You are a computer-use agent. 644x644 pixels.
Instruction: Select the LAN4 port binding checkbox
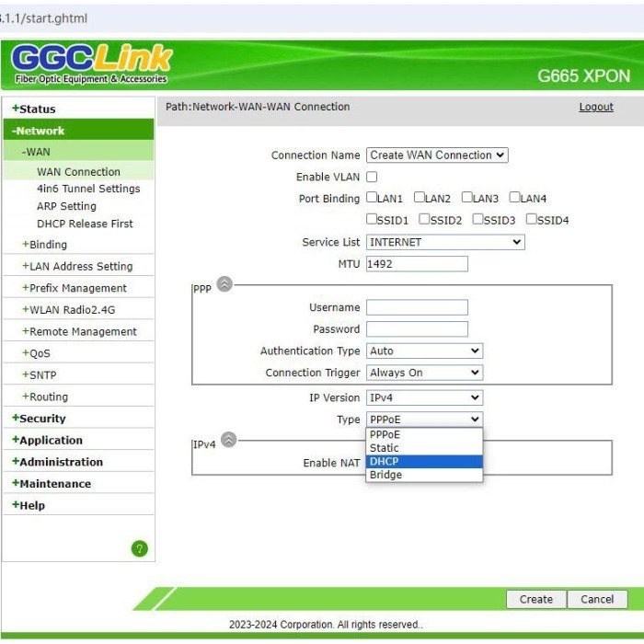pyautogui.click(x=515, y=198)
